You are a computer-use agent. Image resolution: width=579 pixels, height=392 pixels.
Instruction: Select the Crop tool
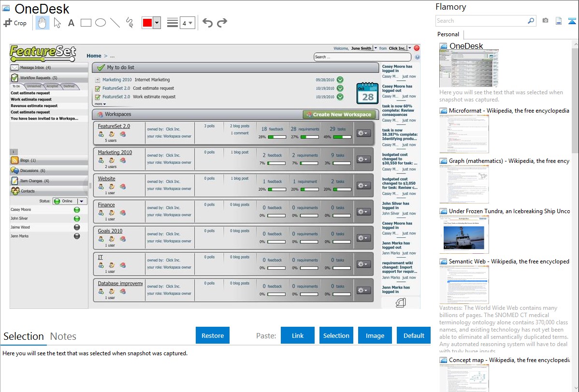(15, 23)
